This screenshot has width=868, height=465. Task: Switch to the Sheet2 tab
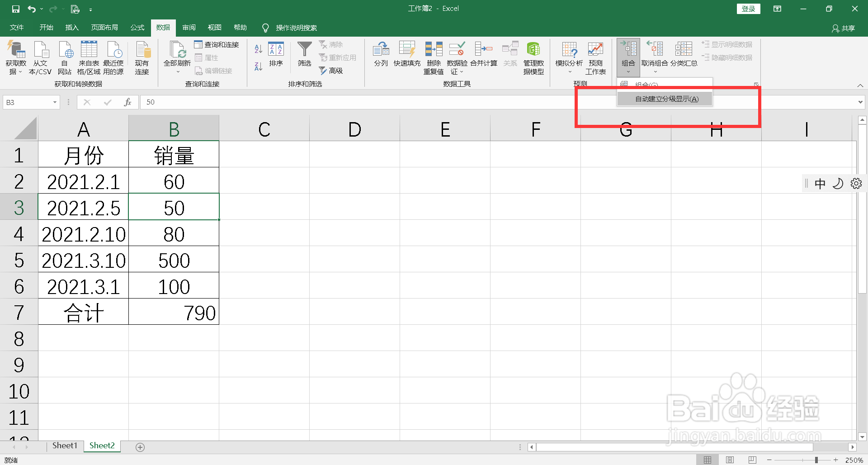(x=102, y=446)
